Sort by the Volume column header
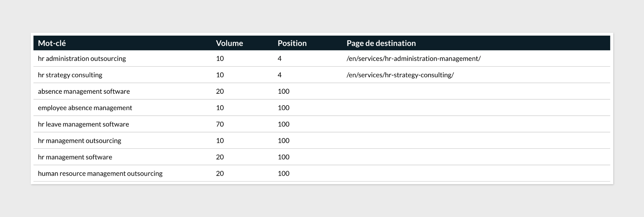 coord(229,43)
